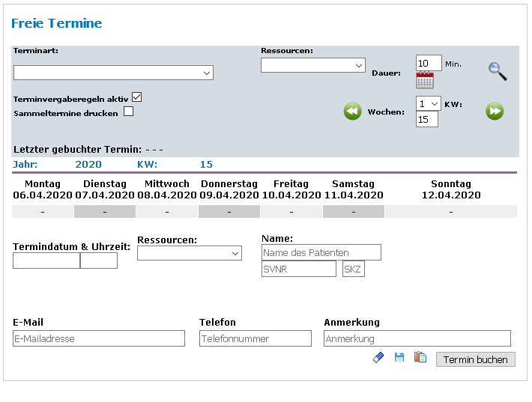Click the magnifying glass search icon
This screenshot has height=402, width=532.
coord(498,72)
